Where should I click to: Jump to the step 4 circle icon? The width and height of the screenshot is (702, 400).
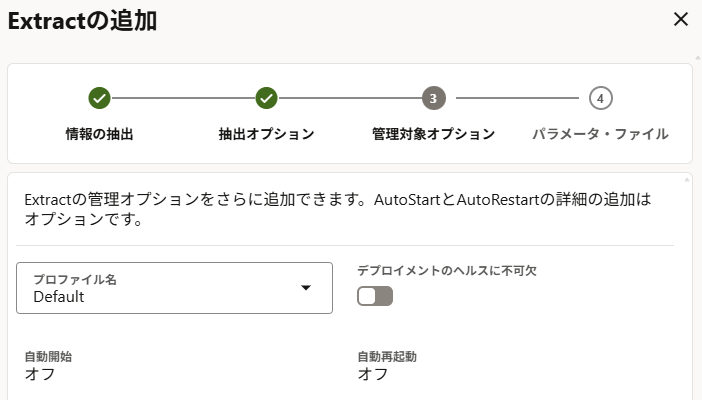pyautogui.click(x=600, y=98)
